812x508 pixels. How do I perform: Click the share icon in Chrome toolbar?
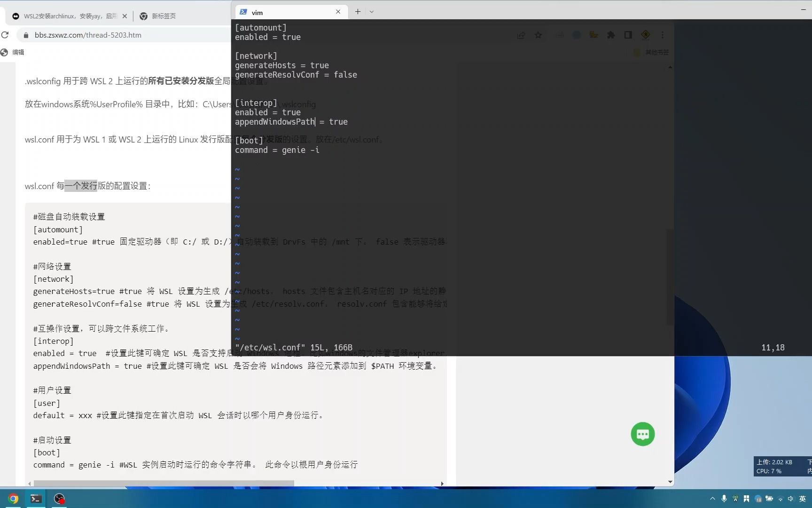click(x=521, y=35)
